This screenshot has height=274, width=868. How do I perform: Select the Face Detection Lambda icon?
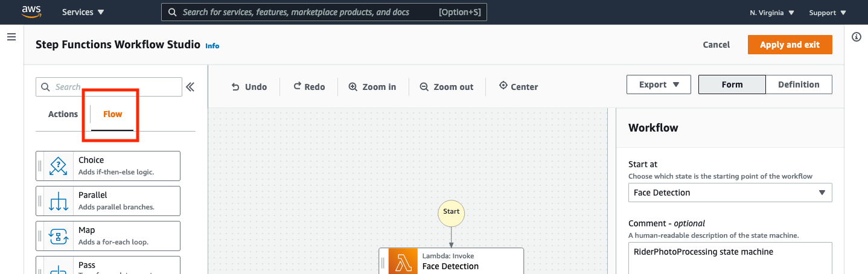coord(403,262)
